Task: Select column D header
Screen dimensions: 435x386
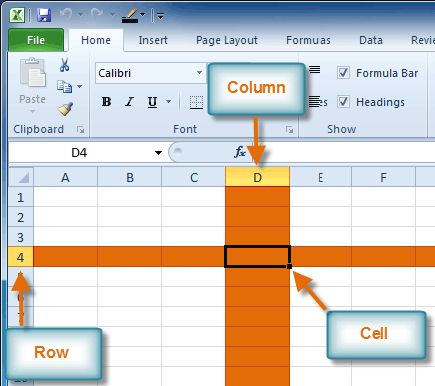Action: tap(257, 177)
